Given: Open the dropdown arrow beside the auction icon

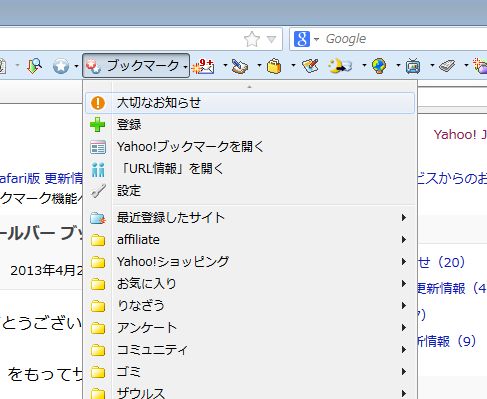Looking at the screenshot, I should coord(259,65).
